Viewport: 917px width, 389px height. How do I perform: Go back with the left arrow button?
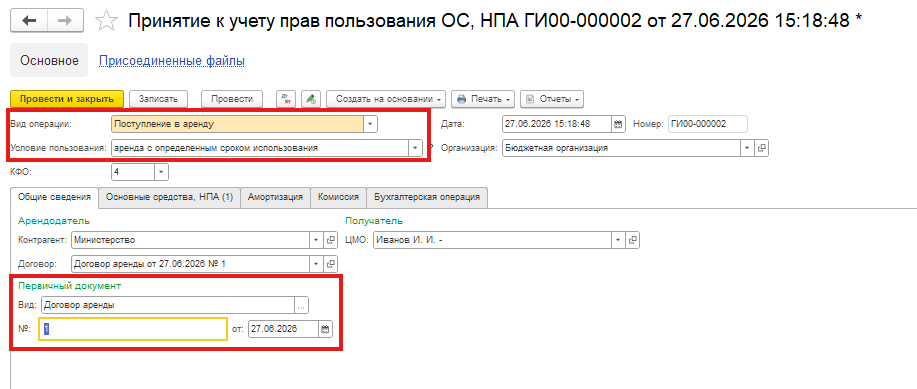pyautogui.click(x=29, y=21)
